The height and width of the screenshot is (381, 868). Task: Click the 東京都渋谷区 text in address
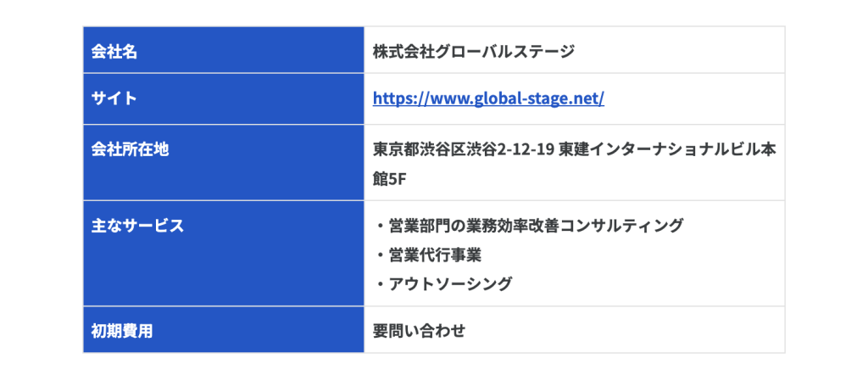(420, 149)
